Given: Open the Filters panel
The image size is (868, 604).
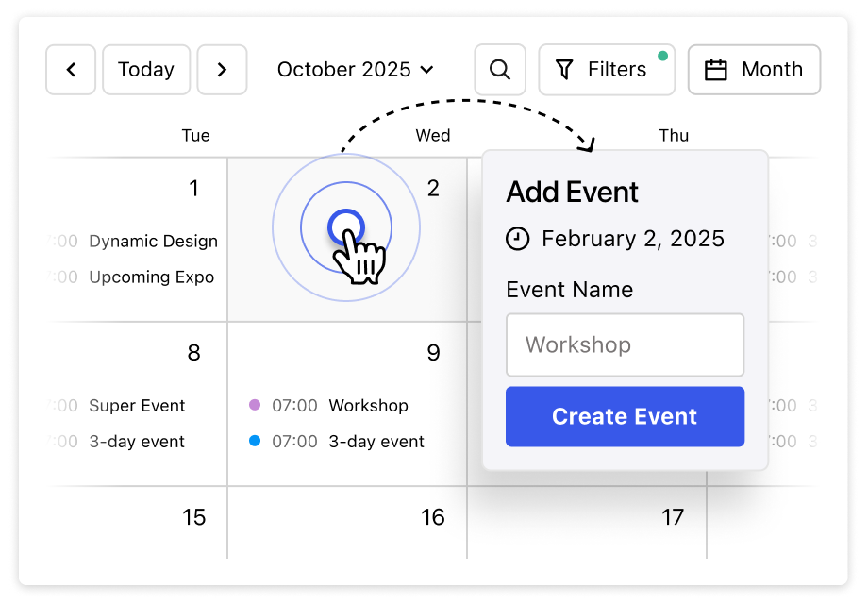Looking at the screenshot, I should 606,70.
